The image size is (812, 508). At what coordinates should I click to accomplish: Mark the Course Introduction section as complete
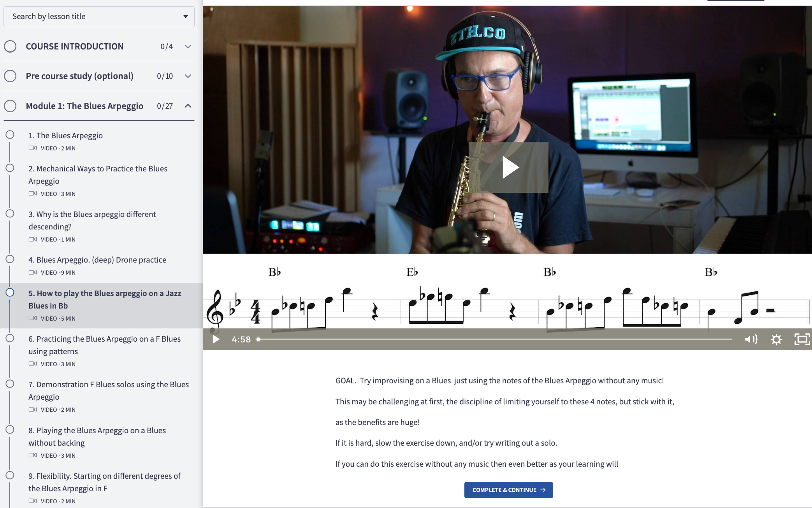coord(11,46)
